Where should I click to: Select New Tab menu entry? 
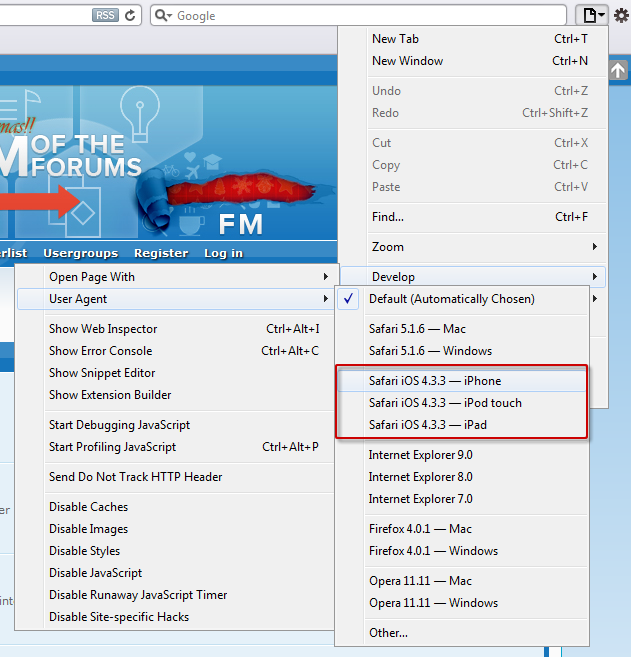click(473, 39)
